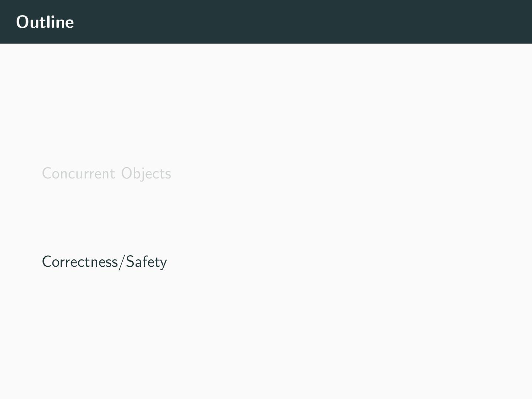
Task: Click the grayed-out first outline entry
Action: coord(106,174)
